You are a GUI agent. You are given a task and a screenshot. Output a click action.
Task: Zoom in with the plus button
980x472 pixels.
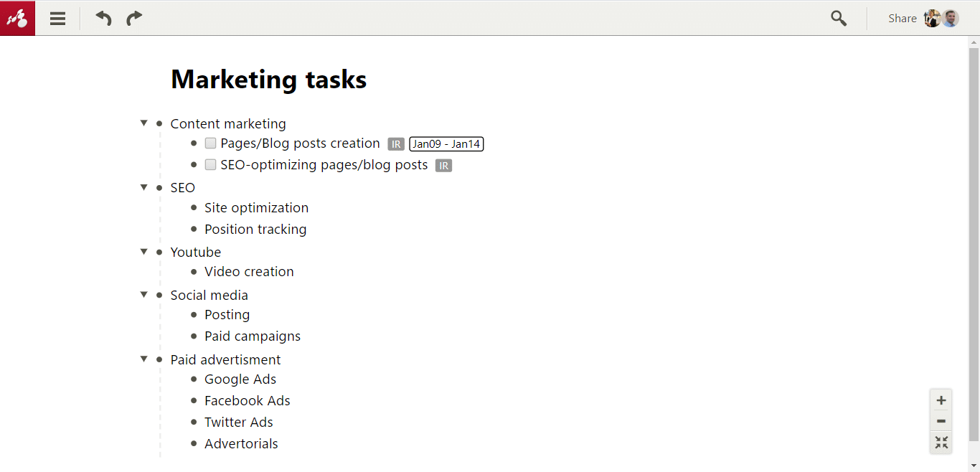pyautogui.click(x=941, y=400)
